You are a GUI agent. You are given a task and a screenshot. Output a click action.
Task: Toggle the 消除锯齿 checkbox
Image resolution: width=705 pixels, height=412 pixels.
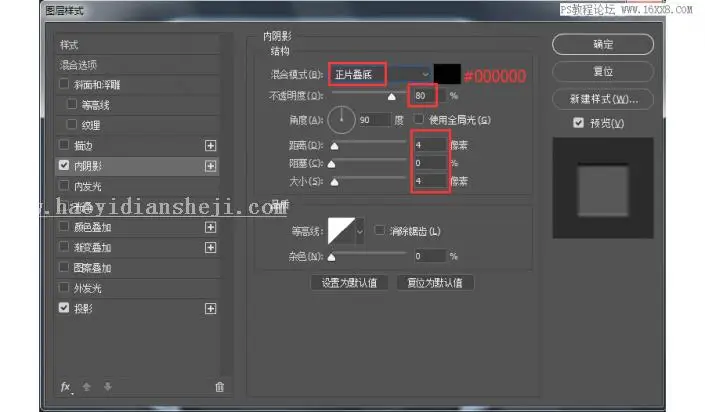pos(380,230)
